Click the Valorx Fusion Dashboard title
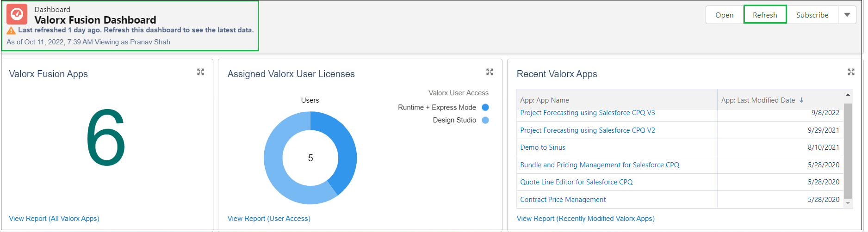 tap(95, 20)
